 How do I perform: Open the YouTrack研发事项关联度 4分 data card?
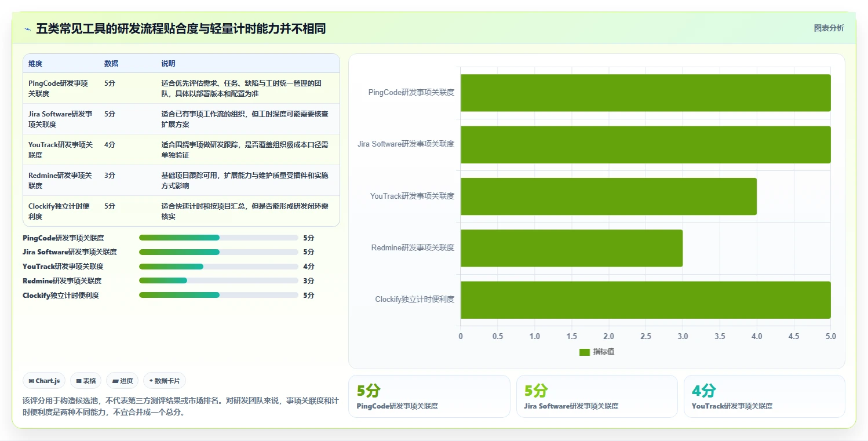click(764, 396)
